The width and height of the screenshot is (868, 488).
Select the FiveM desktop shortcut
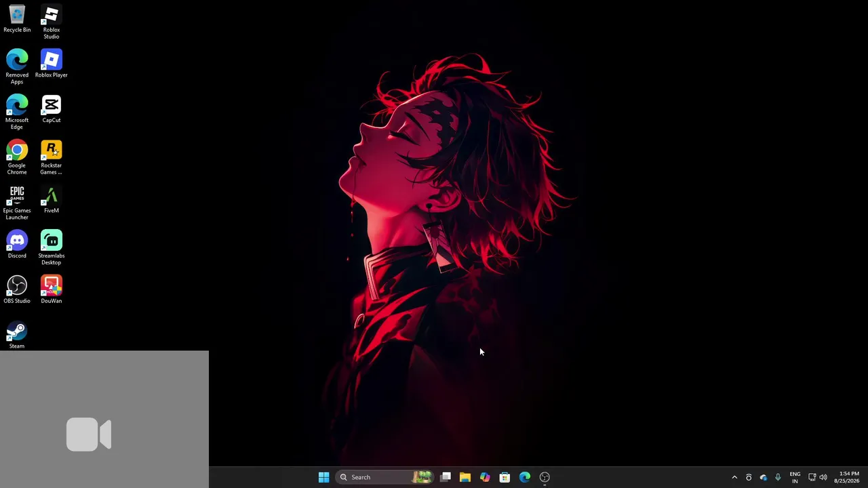tap(52, 199)
